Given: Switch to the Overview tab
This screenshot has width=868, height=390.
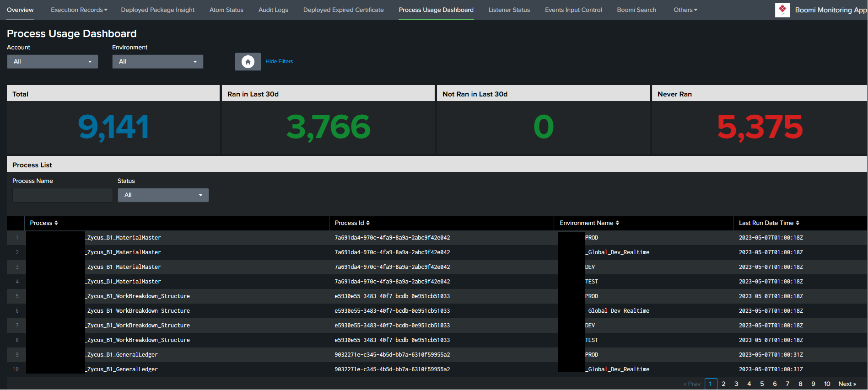Looking at the screenshot, I should pyautogui.click(x=20, y=10).
